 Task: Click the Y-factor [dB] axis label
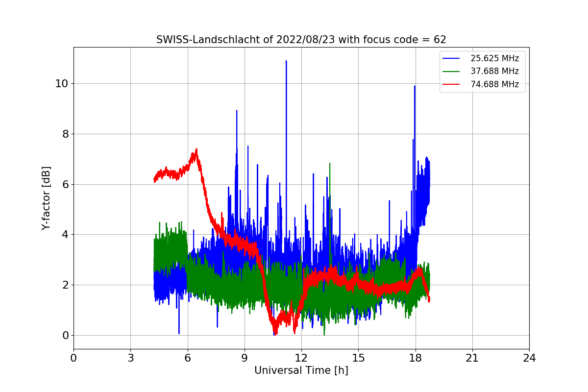(x=47, y=198)
